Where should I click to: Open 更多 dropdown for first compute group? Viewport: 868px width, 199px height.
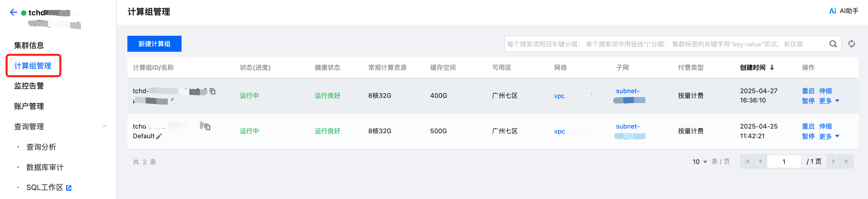coord(829,101)
